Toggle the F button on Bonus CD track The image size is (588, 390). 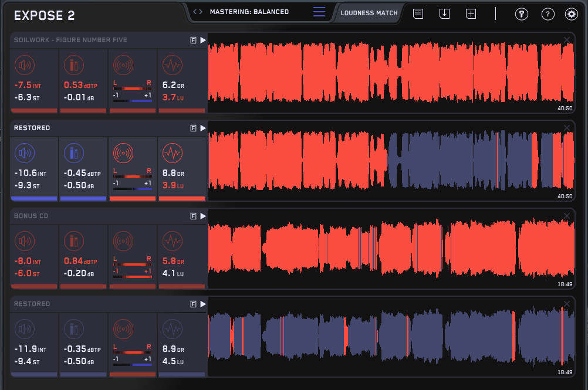193,216
